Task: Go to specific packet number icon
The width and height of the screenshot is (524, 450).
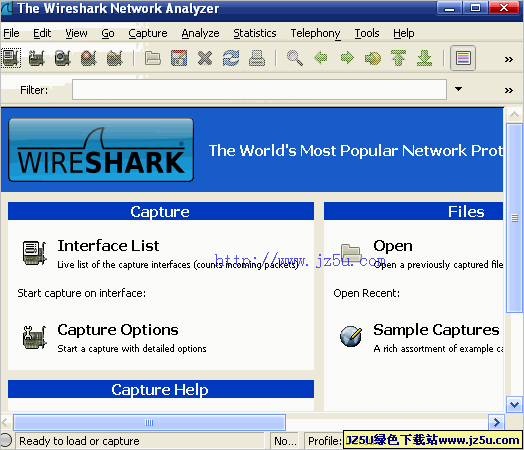Action: (x=373, y=58)
